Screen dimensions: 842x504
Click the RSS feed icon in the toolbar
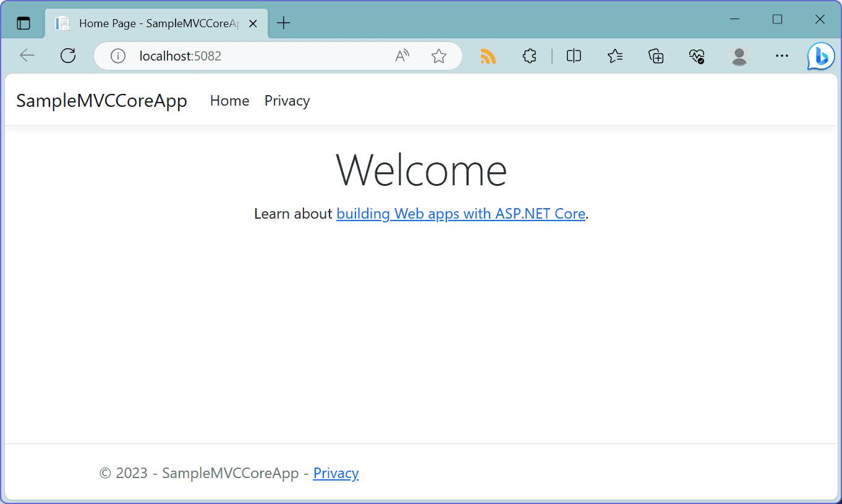pyautogui.click(x=488, y=56)
